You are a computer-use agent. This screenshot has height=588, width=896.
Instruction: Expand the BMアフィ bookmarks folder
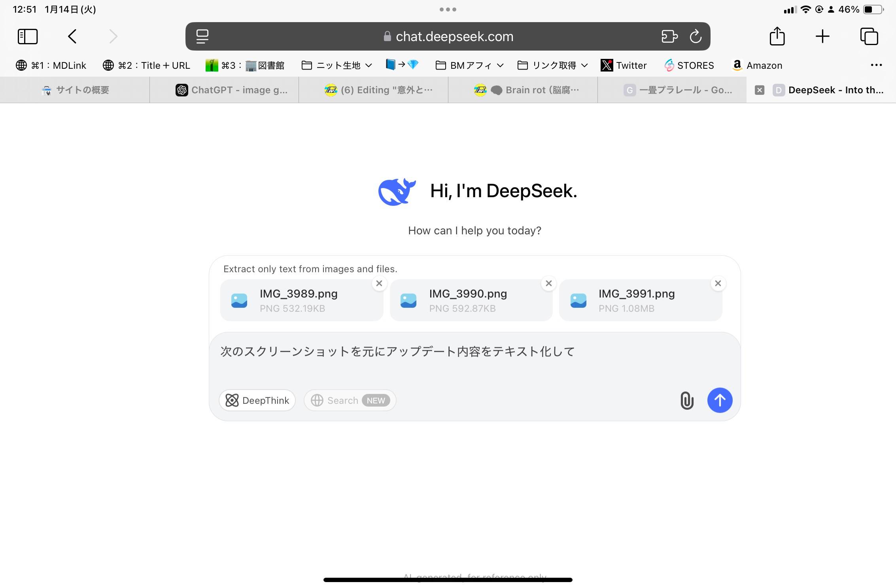point(469,65)
